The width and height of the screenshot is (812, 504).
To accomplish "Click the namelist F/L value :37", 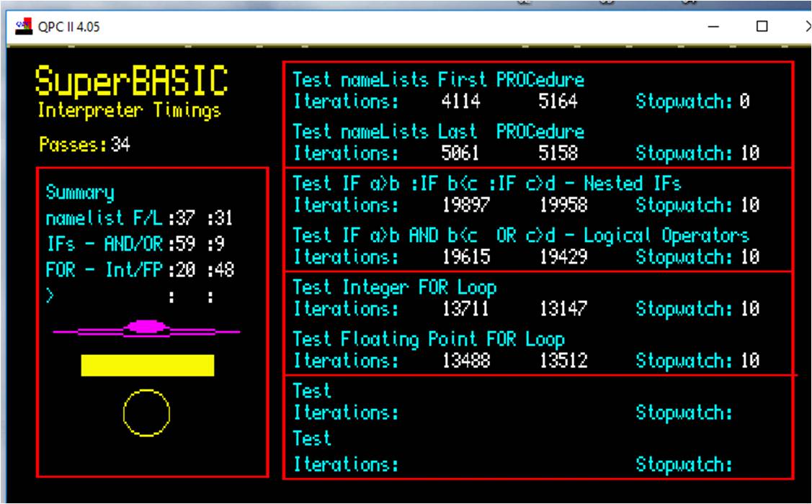I will click(x=182, y=218).
